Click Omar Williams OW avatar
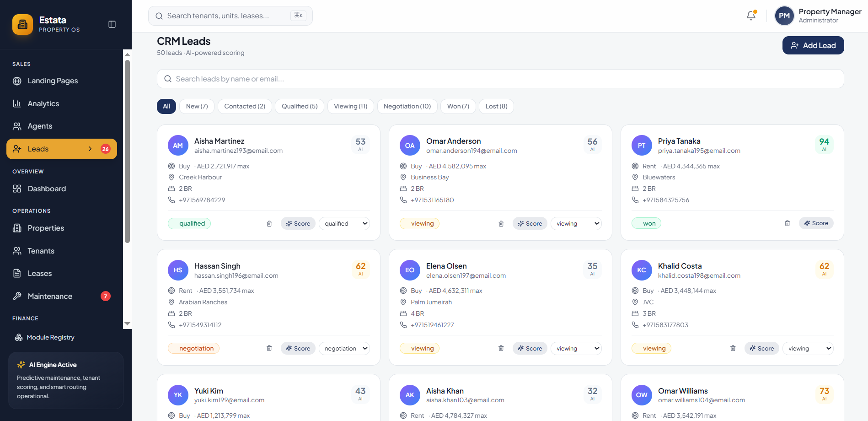Screen dimensions: 868x421 642,395
